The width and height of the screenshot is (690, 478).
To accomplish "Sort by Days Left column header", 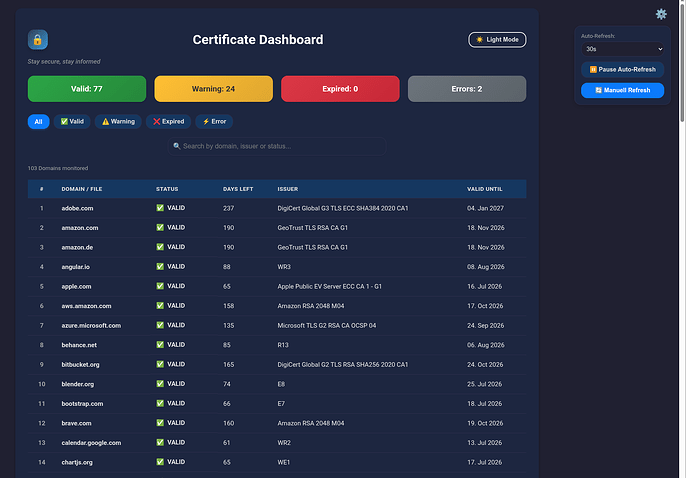I will tap(238, 189).
